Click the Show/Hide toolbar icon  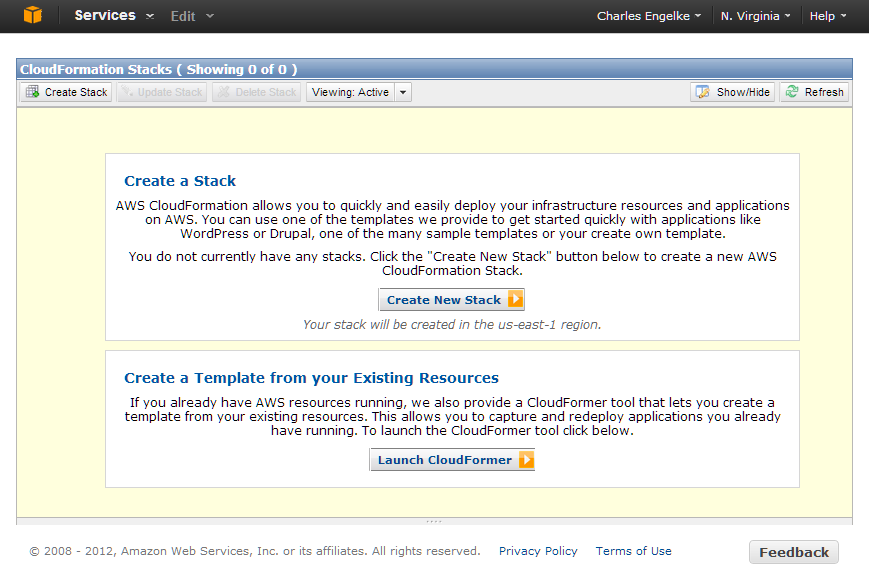pos(703,92)
